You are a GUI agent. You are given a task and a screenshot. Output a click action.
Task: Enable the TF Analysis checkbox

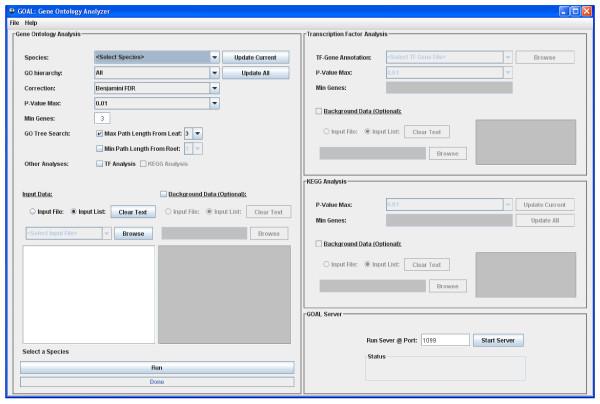pyautogui.click(x=99, y=163)
